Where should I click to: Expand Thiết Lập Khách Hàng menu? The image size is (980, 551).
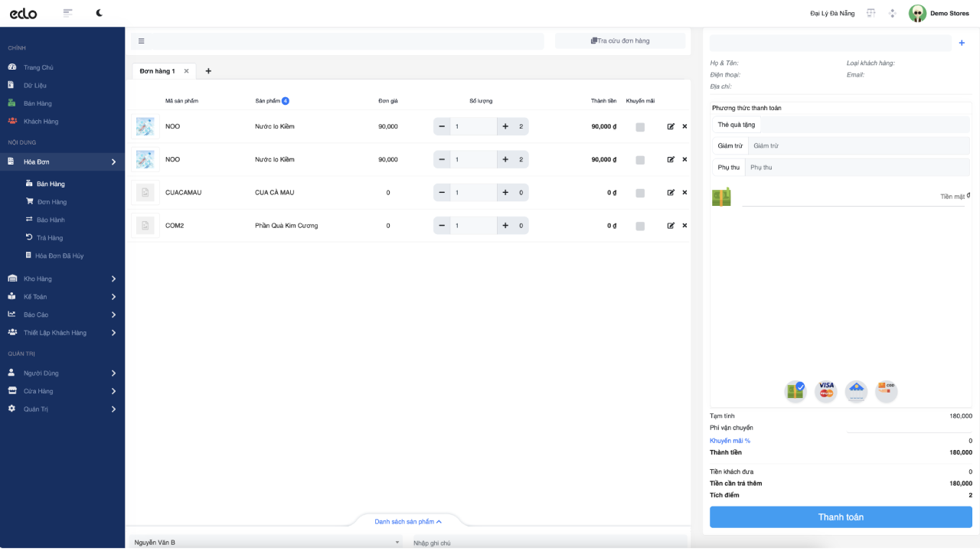pos(62,333)
